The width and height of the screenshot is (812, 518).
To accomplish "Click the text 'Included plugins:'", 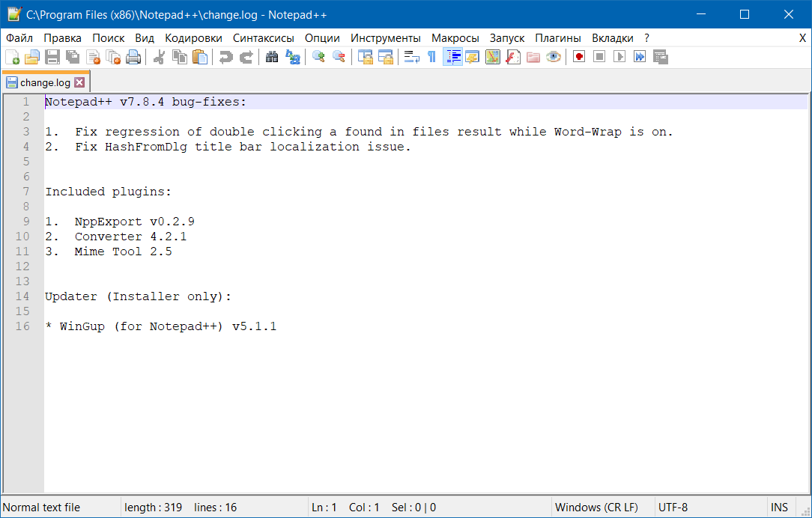I will pos(108,192).
